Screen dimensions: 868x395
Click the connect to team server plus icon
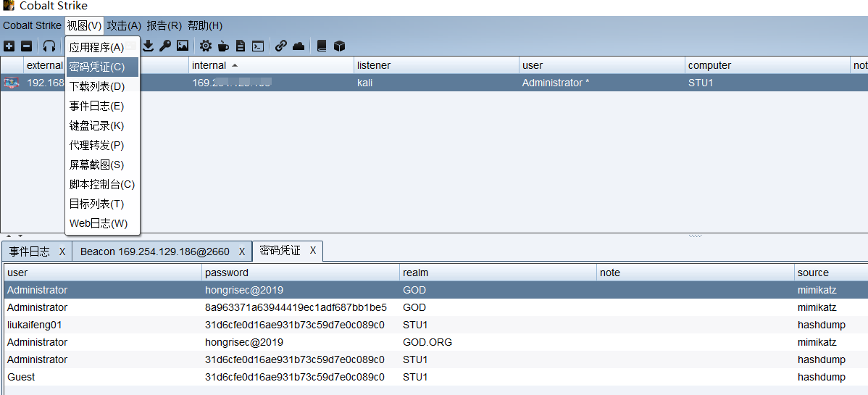[9, 46]
